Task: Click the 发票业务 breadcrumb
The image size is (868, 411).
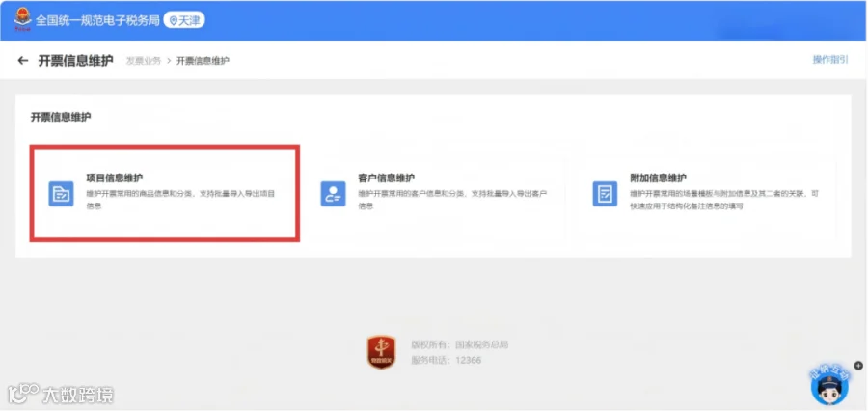Action: [x=144, y=61]
